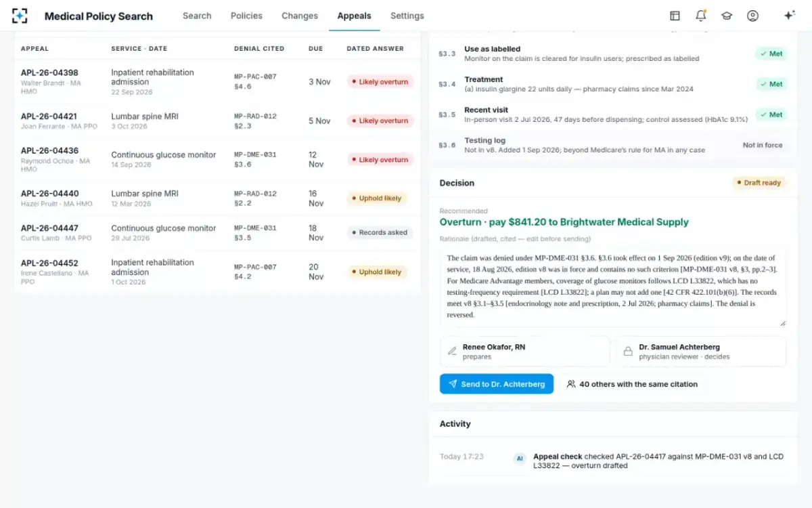Open the user profile icon
Screen dimensions: 812x508
point(752,16)
